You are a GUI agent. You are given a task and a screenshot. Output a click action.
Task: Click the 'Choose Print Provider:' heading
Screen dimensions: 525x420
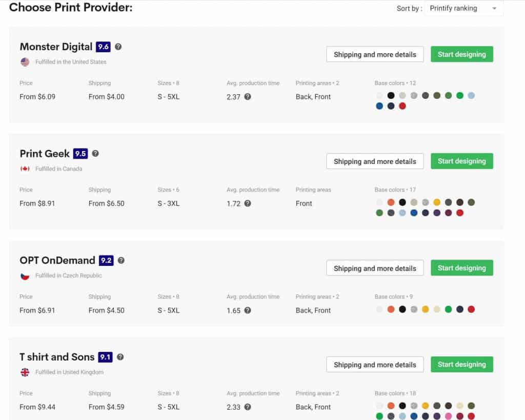71,7
